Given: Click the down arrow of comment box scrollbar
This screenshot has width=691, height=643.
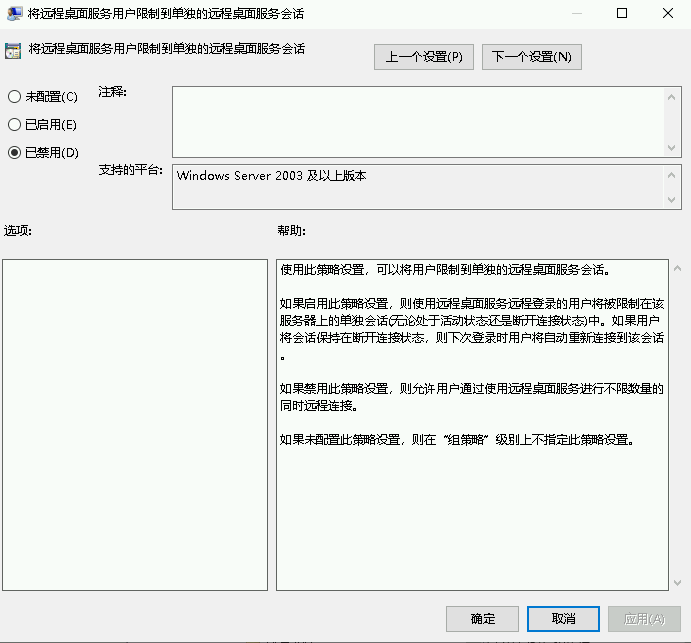Looking at the screenshot, I should point(671,148).
